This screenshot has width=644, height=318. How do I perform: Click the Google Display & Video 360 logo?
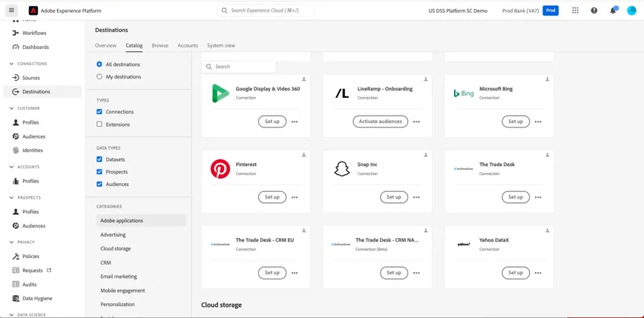[x=220, y=93]
